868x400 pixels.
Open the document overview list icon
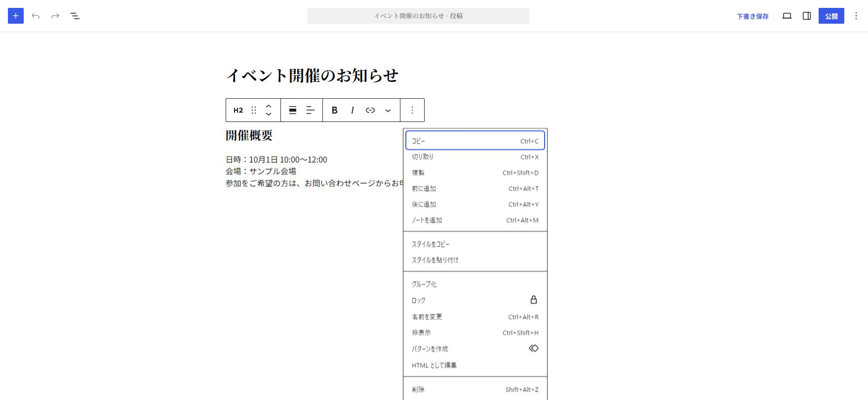(x=75, y=16)
